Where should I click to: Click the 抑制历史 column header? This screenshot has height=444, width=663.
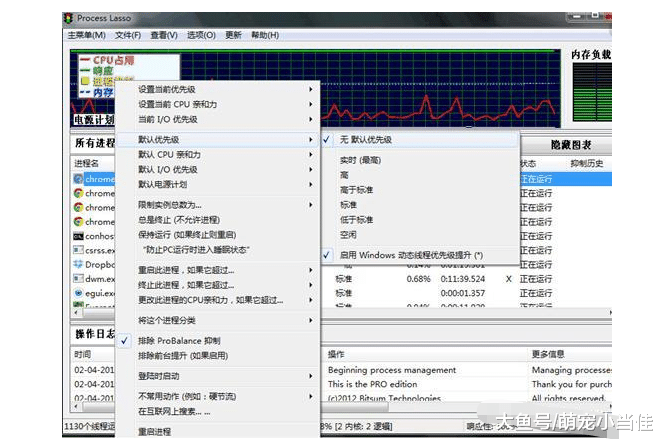click(x=587, y=163)
